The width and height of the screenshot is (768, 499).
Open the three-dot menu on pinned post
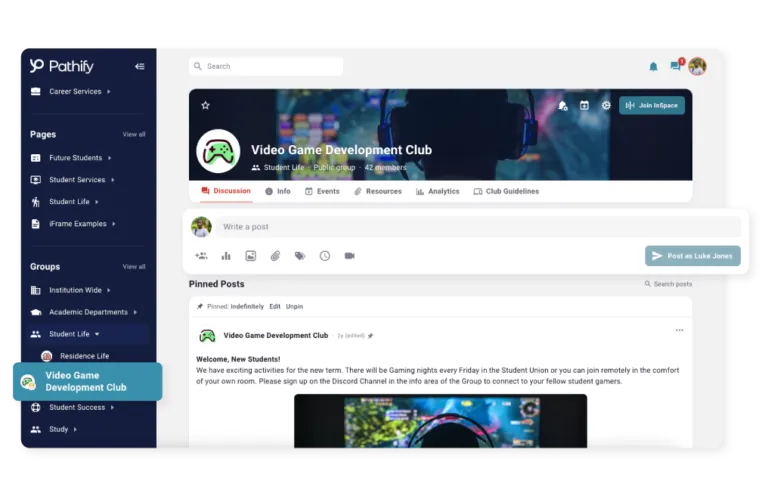pyautogui.click(x=679, y=330)
